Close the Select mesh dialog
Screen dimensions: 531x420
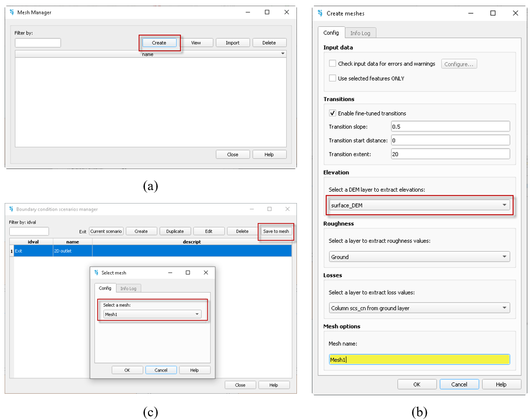tap(206, 273)
